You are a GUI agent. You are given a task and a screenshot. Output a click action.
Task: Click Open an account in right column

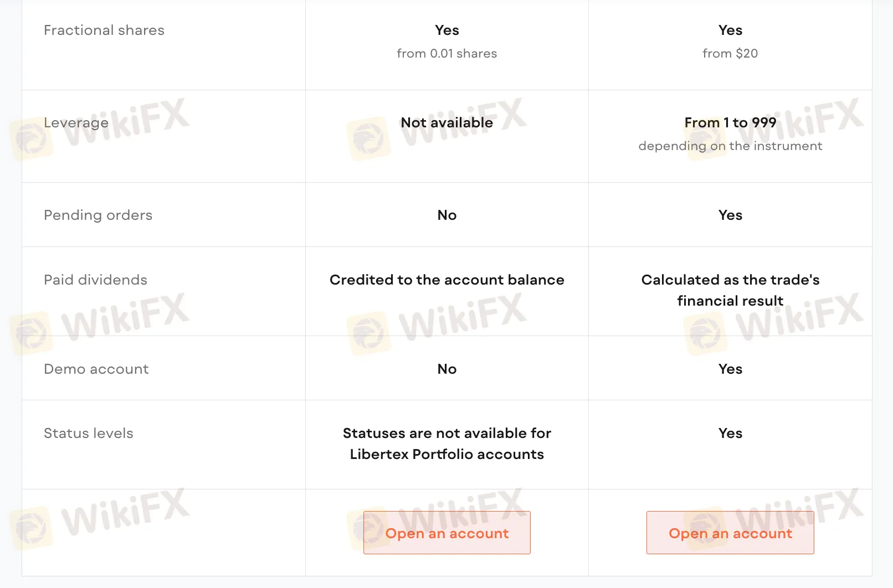point(730,533)
